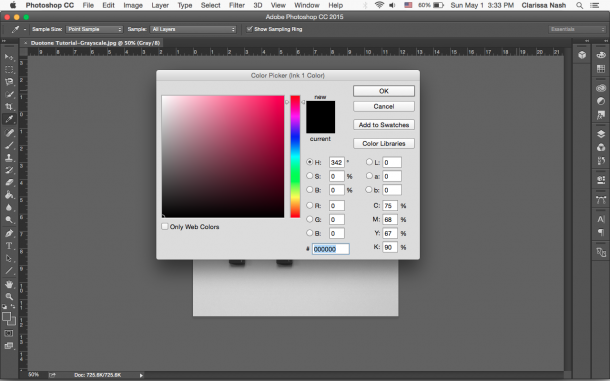Select the Hand tool
This screenshot has height=381, width=610.
coord(9,284)
